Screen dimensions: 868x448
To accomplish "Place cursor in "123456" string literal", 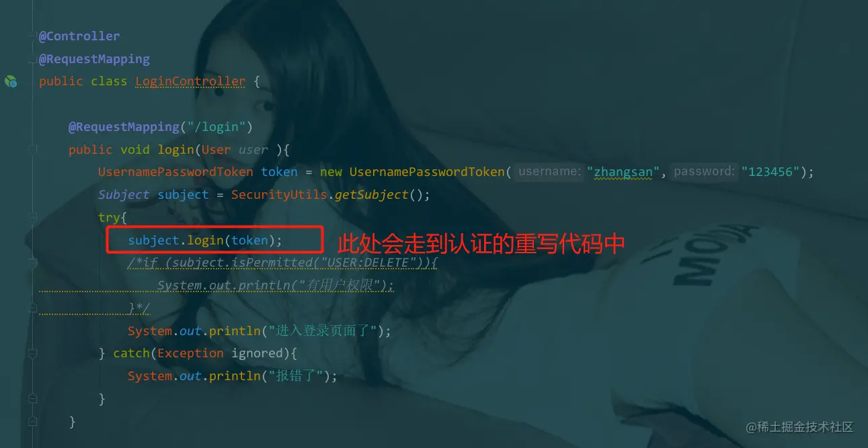I will [x=771, y=172].
